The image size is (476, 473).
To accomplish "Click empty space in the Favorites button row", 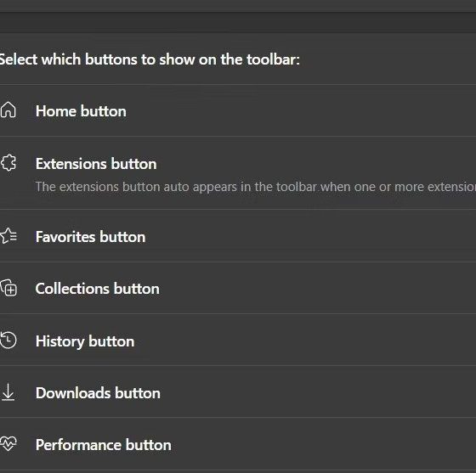I will [x=303, y=236].
